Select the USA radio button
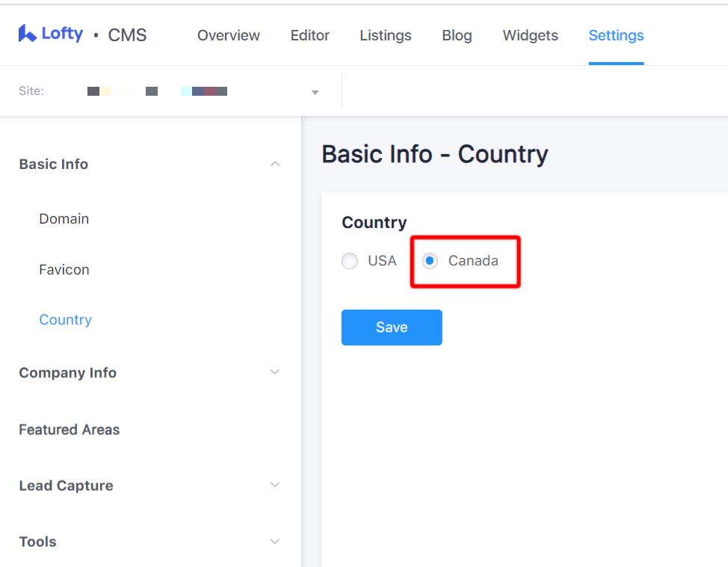Image resolution: width=728 pixels, height=567 pixels. pos(349,260)
